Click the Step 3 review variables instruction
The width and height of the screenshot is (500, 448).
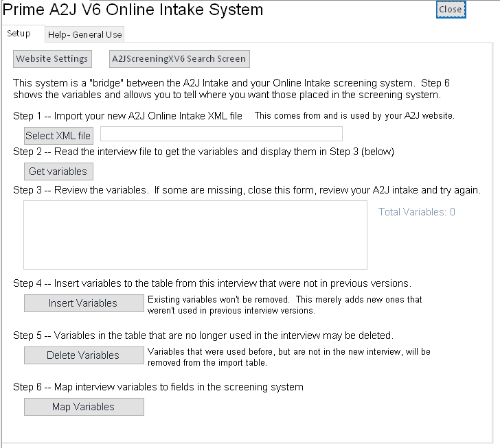247,190
